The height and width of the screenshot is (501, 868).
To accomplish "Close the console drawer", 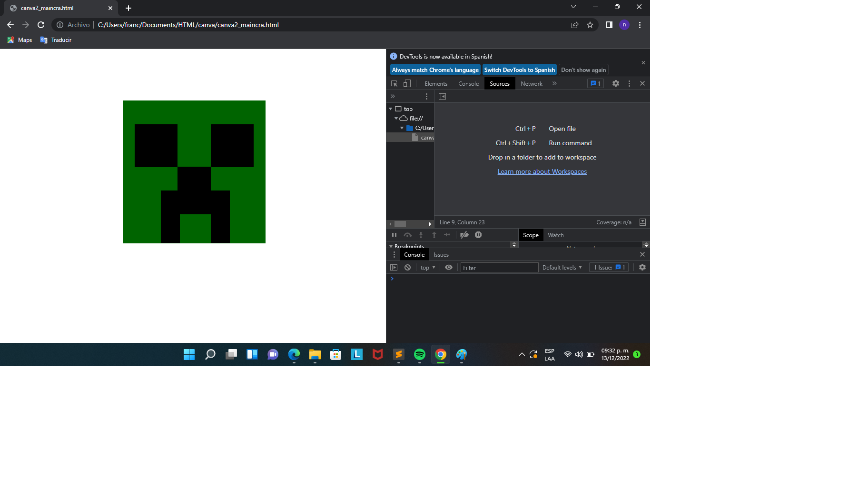I will pyautogui.click(x=642, y=254).
